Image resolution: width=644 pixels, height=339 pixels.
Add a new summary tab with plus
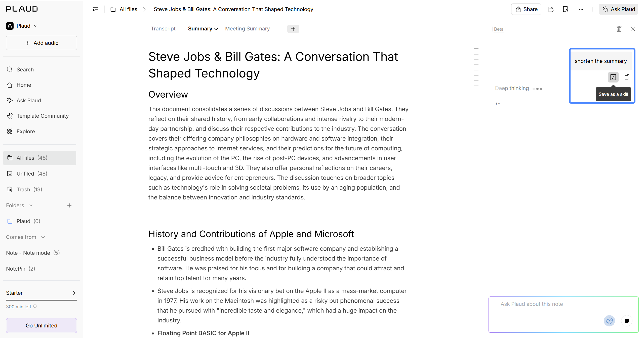[293, 29]
